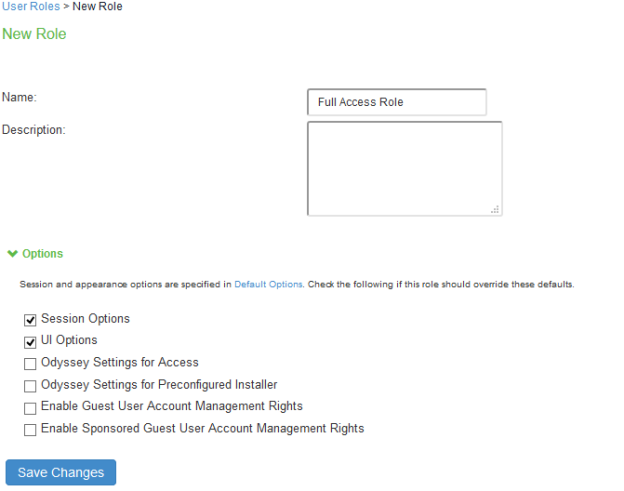Collapse the Options section chevron
This screenshot has width=624, height=491.
(13, 253)
